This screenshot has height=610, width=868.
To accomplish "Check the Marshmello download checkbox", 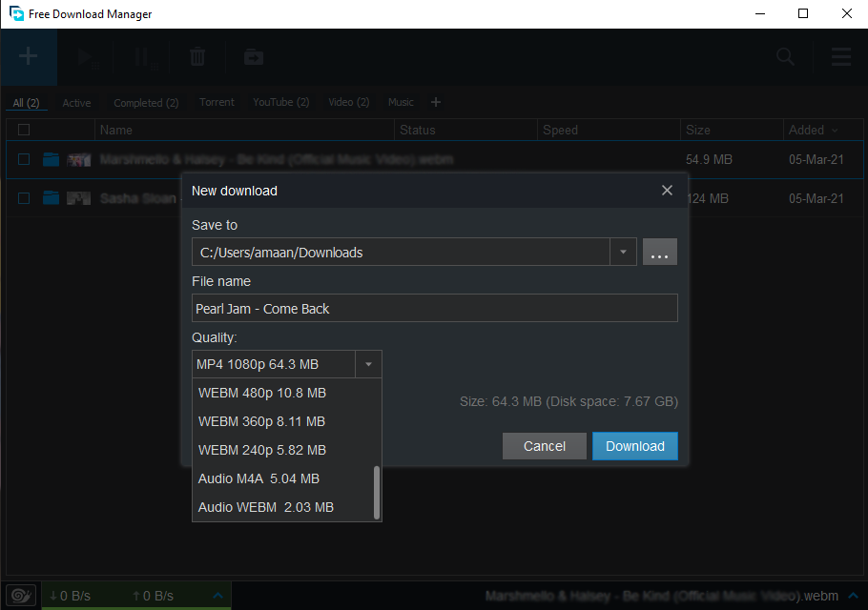I will 24,159.
